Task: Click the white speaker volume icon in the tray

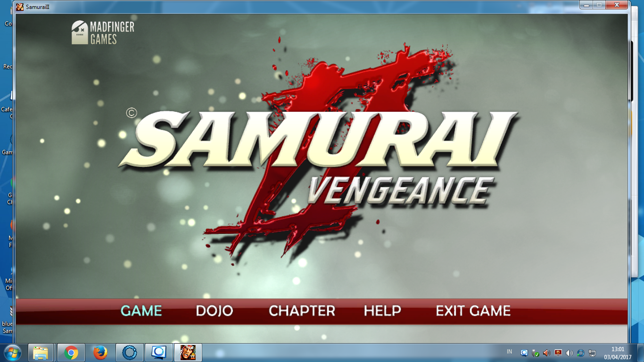Action: (569, 352)
